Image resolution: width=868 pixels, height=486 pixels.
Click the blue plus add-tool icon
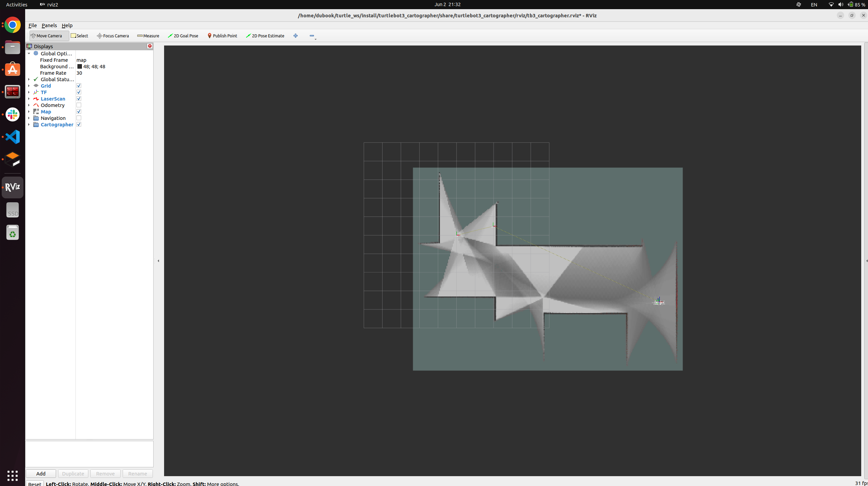tap(296, 36)
